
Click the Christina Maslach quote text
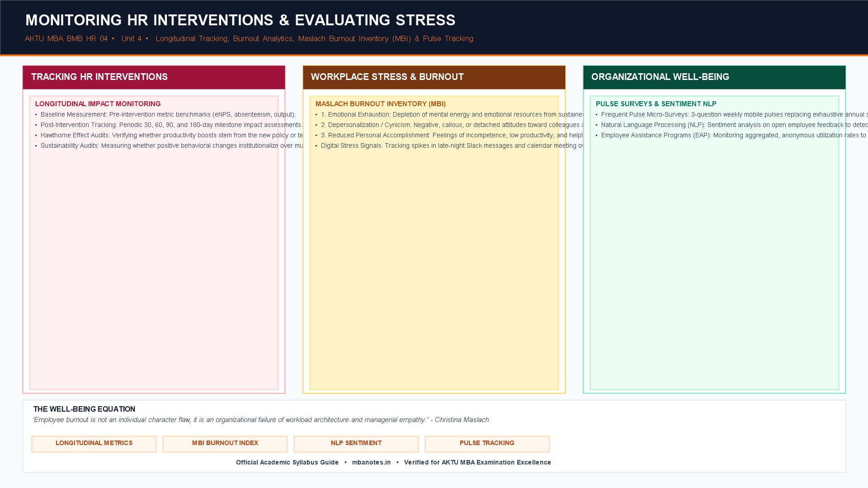pos(261,420)
